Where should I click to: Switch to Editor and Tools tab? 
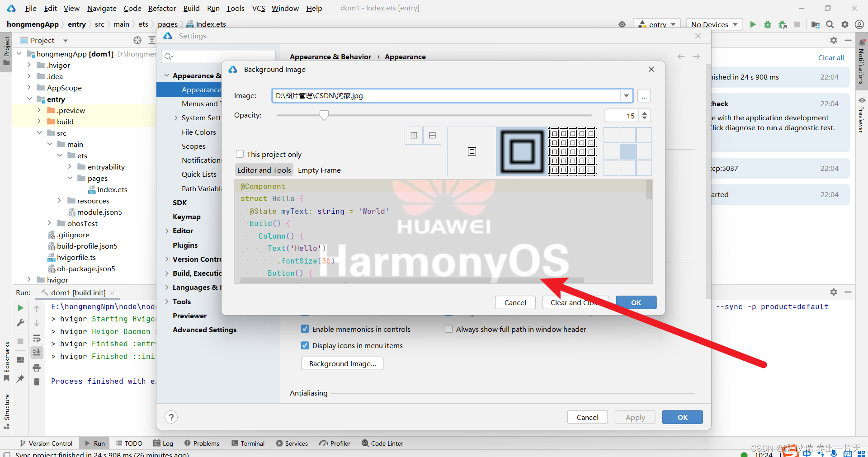click(x=264, y=170)
